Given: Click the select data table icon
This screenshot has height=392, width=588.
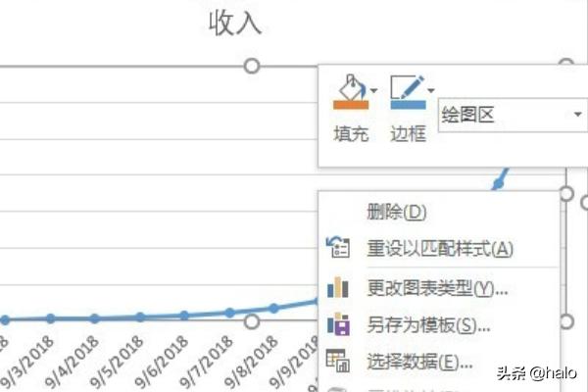Looking at the screenshot, I should click(338, 361).
